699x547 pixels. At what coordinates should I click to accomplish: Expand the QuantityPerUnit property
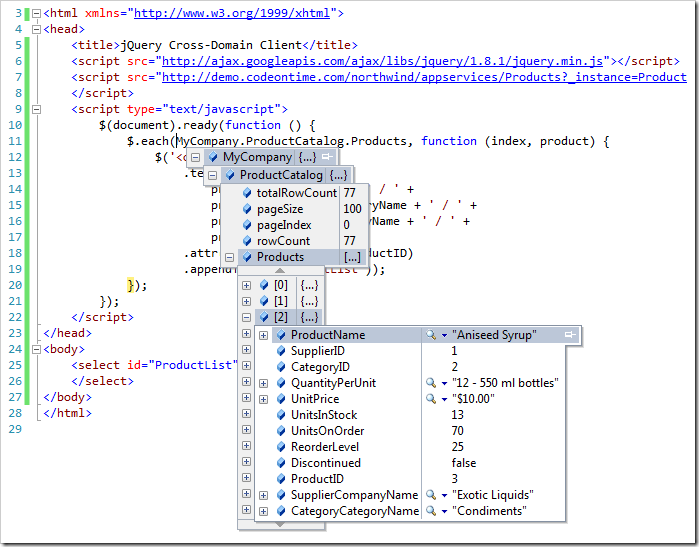tap(263, 383)
